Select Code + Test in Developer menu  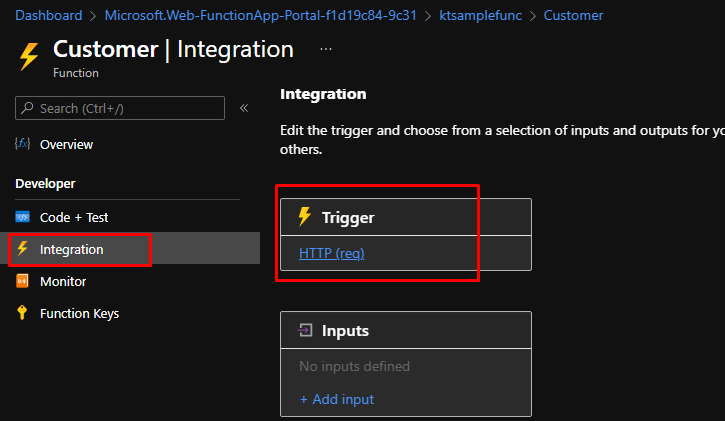[x=74, y=217]
